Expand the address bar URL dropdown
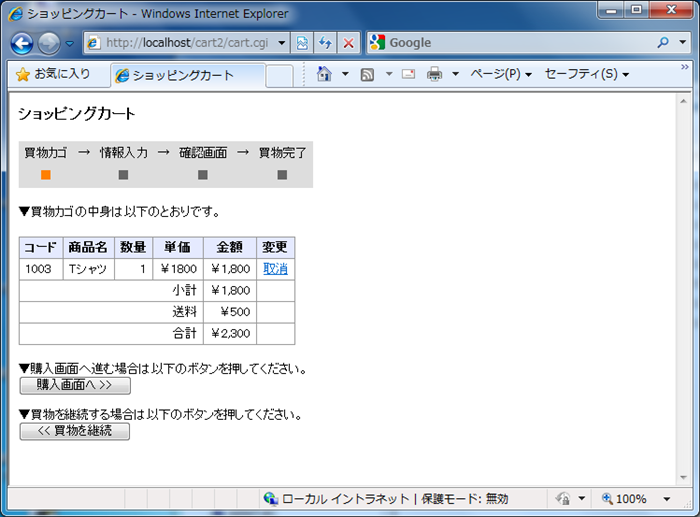 pyautogui.click(x=282, y=43)
